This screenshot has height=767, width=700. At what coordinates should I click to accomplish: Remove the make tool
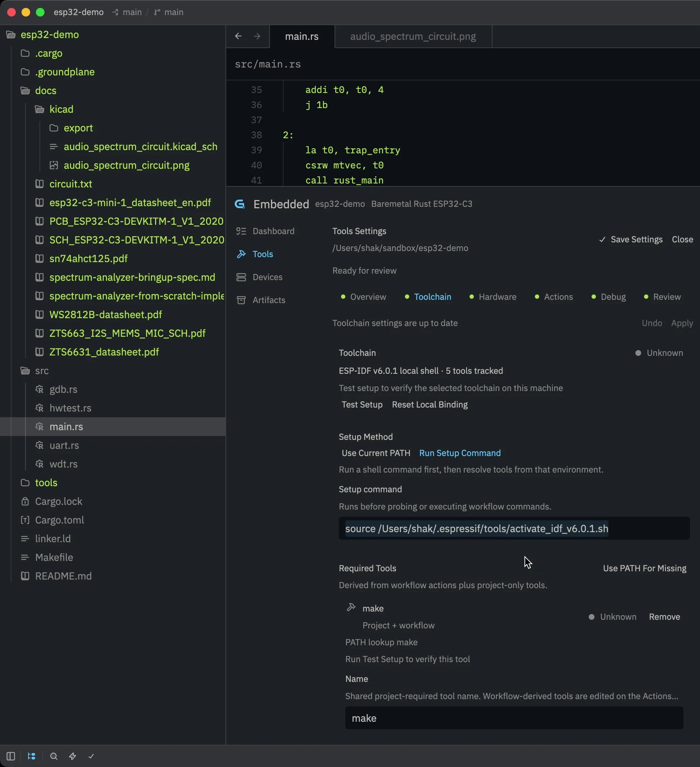pos(664,617)
